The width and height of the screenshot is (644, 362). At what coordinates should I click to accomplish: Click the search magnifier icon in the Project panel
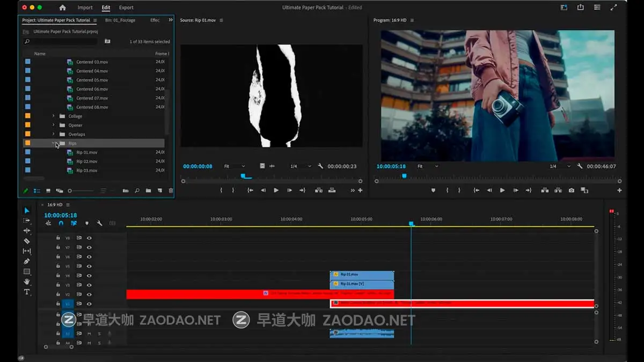137,190
